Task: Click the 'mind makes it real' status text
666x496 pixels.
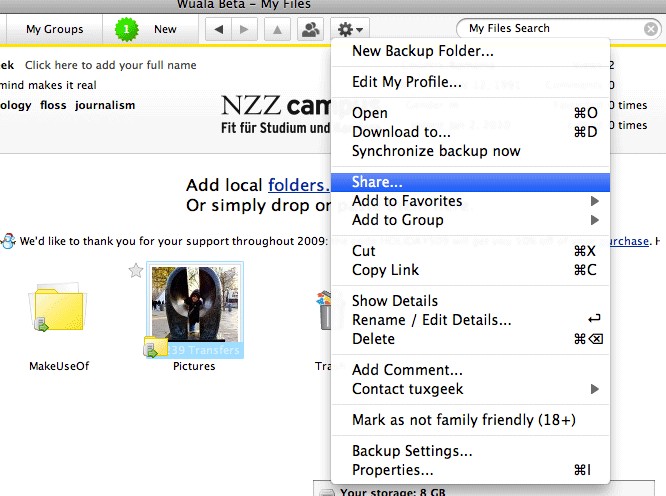Action: [48, 85]
